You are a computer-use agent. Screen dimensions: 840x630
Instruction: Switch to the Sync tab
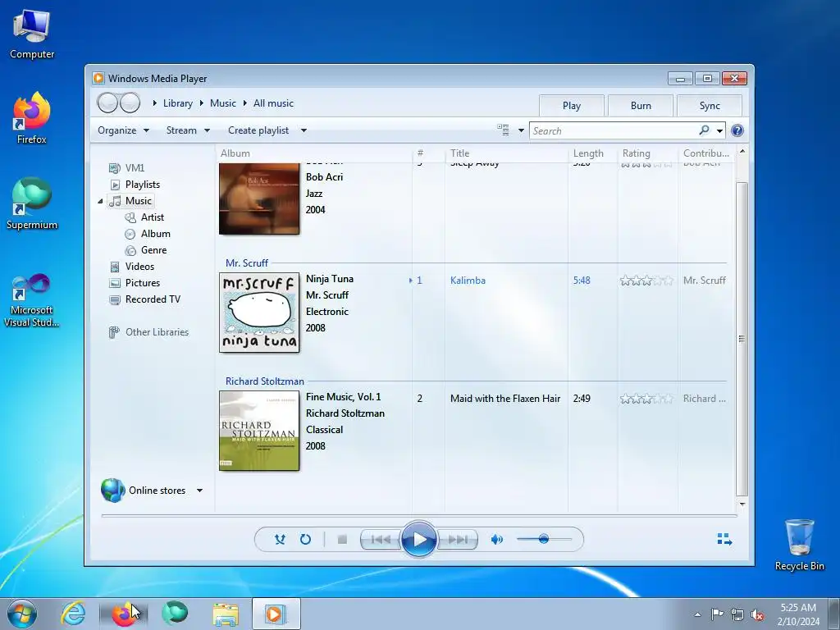pyautogui.click(x=710, y=106)
